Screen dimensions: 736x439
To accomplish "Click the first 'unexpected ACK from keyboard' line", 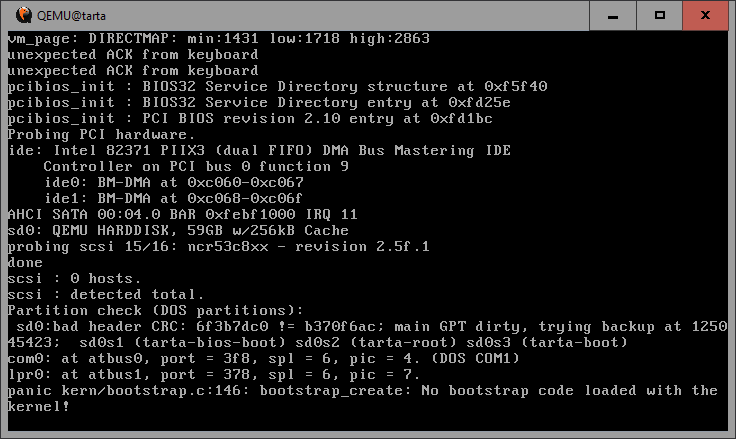I will pyautogui.click(x=132, y=54).
